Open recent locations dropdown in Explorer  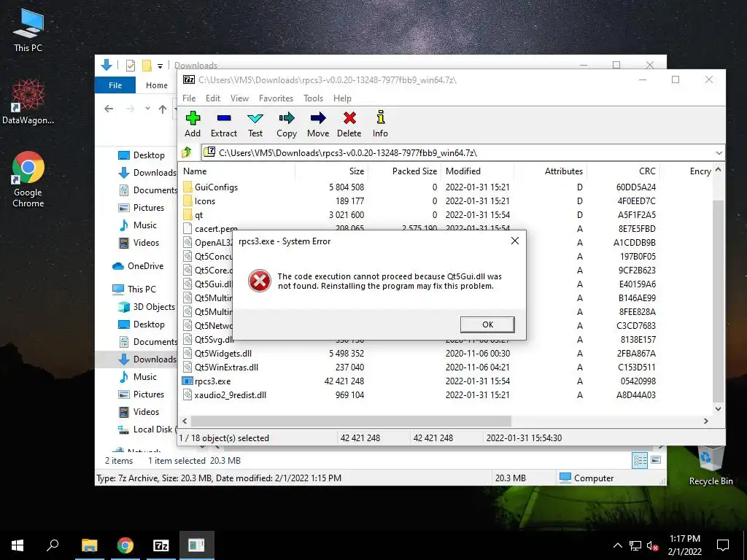point(147,109)
